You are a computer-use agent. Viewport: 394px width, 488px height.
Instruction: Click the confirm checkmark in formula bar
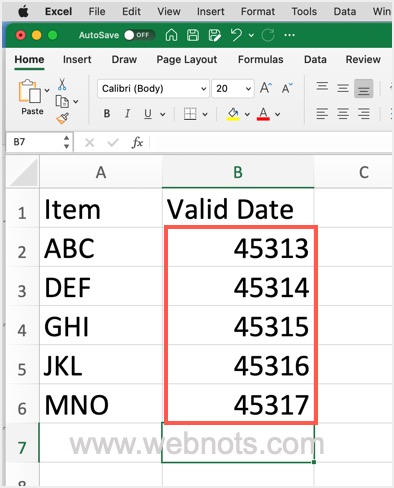pos(113,143)
